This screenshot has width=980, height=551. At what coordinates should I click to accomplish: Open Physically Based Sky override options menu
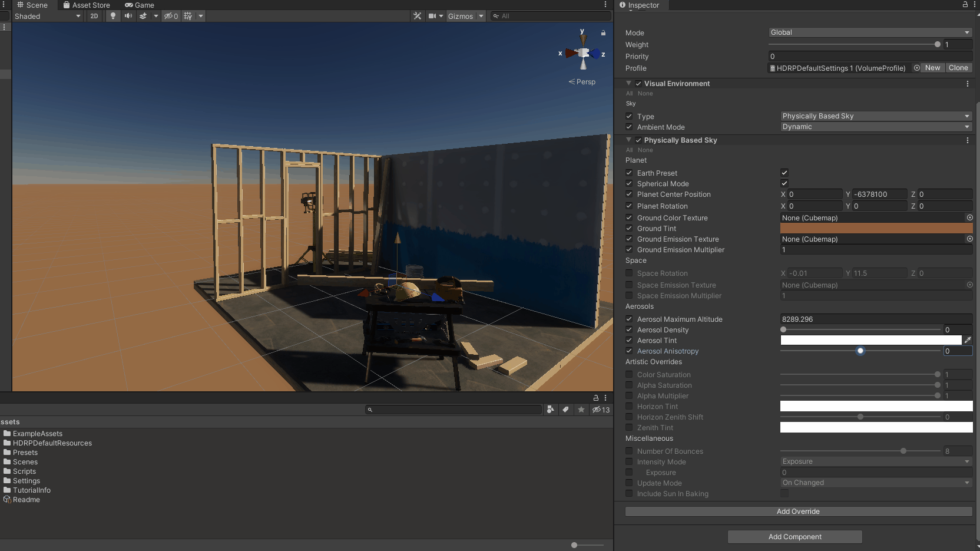(968, 140)
